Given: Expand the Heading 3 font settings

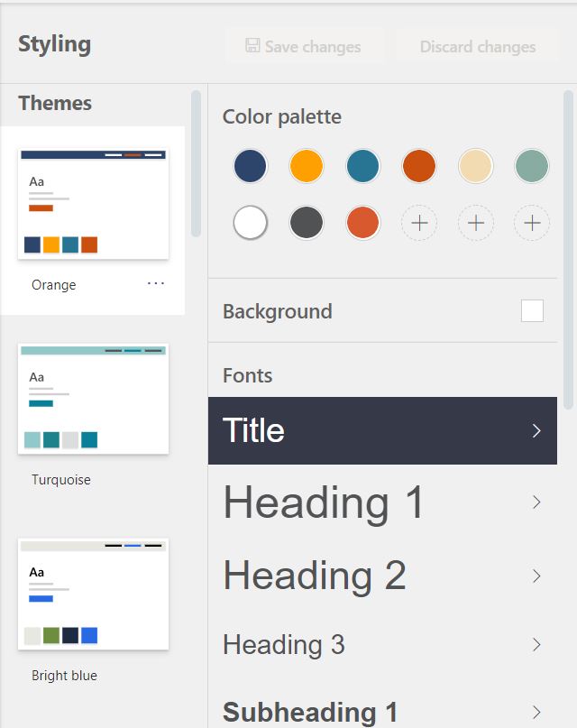Looking at the screenshot, I should pos(382,644).
